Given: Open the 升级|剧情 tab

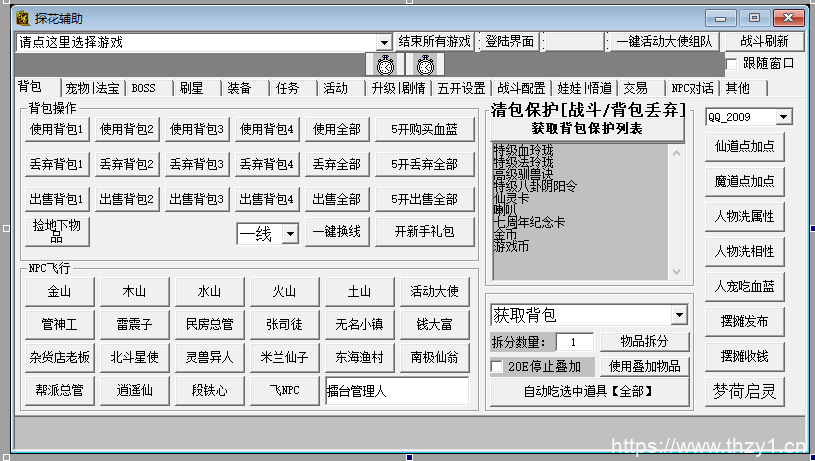Looking at the screenshot, I should 399,88.
